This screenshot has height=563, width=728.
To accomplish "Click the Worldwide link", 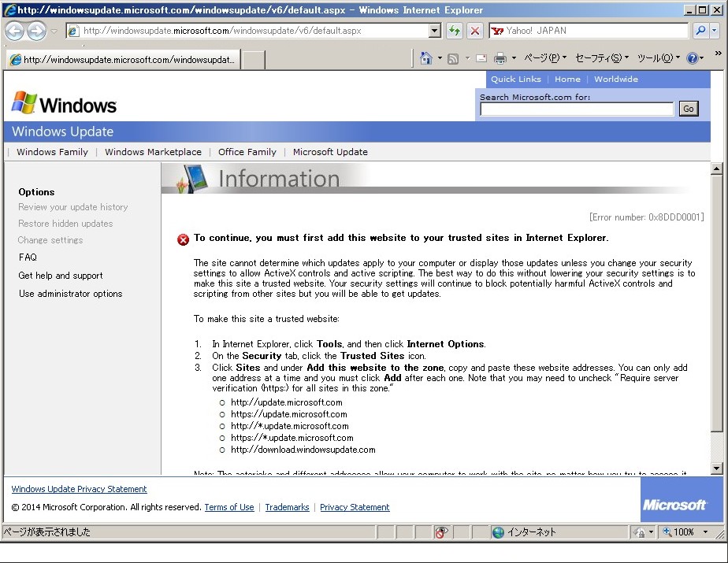I will [x=616, y=79].
